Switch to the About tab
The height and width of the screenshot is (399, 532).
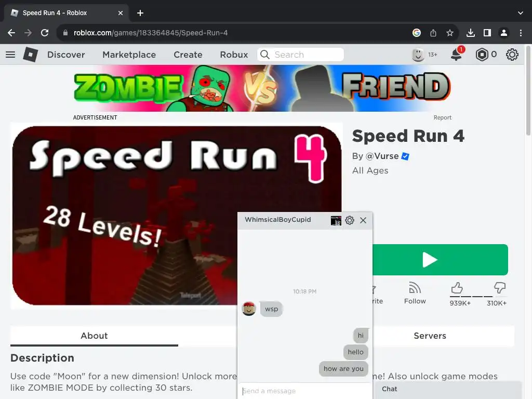pyautogui.click(x=94, y=336)
